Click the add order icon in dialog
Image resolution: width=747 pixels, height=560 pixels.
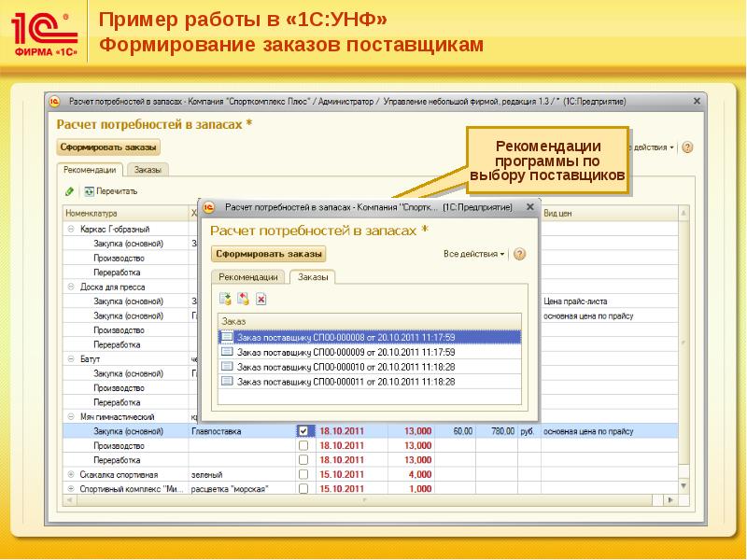pyautogui.click(x=225, y=299)
